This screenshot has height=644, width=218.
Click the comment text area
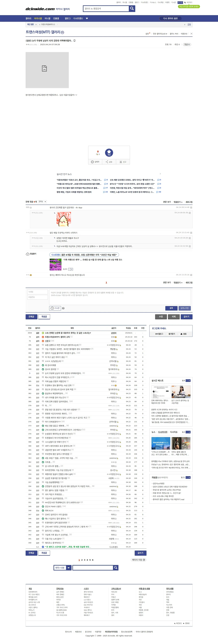[120, 297]
